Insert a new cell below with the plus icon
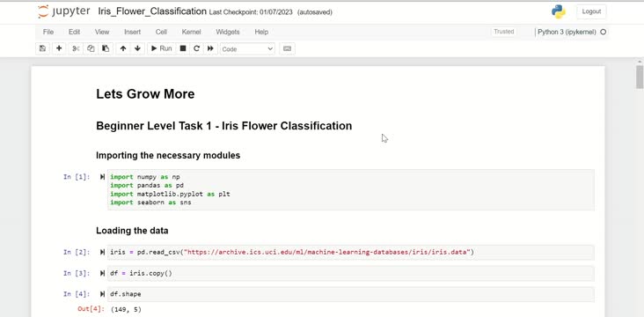This screenshot has height=317, width=644. pyautogui.click(x=59, y=48)
